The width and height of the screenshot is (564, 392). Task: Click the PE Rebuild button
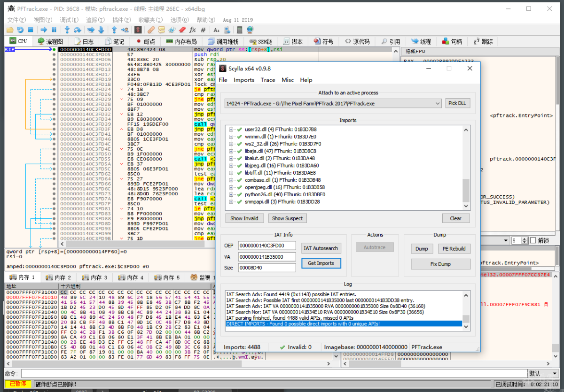click(x=454, y=249)
